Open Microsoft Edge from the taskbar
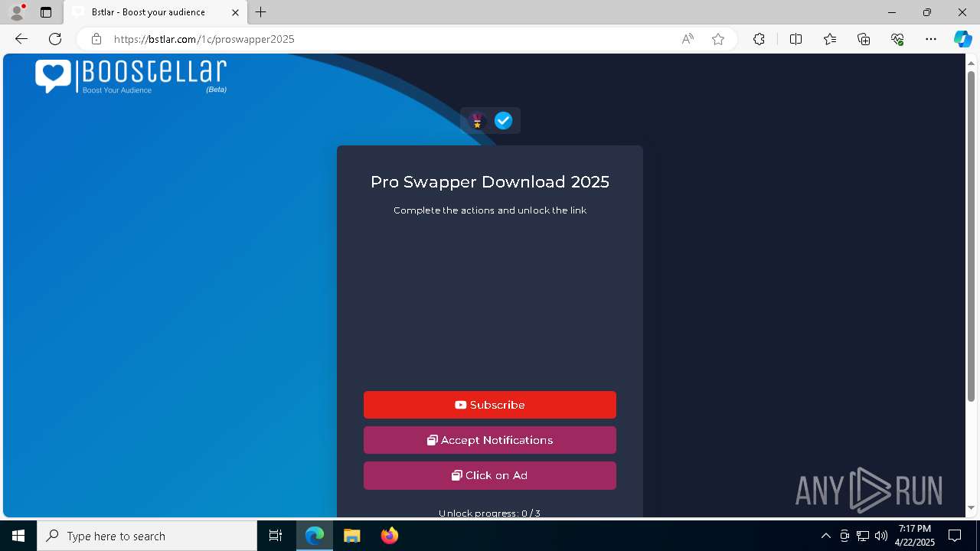 [315, 536]
